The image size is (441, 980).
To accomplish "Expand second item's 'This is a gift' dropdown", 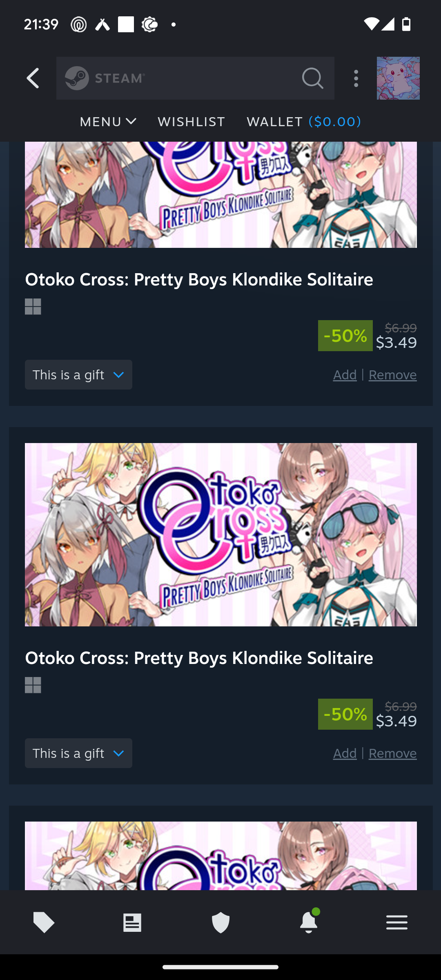I will [x=78, y=753].
